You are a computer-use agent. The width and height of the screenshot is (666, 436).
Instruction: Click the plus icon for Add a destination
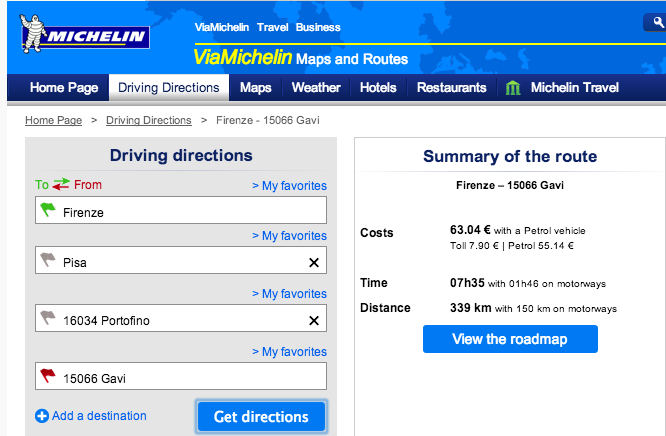(42, 416)
